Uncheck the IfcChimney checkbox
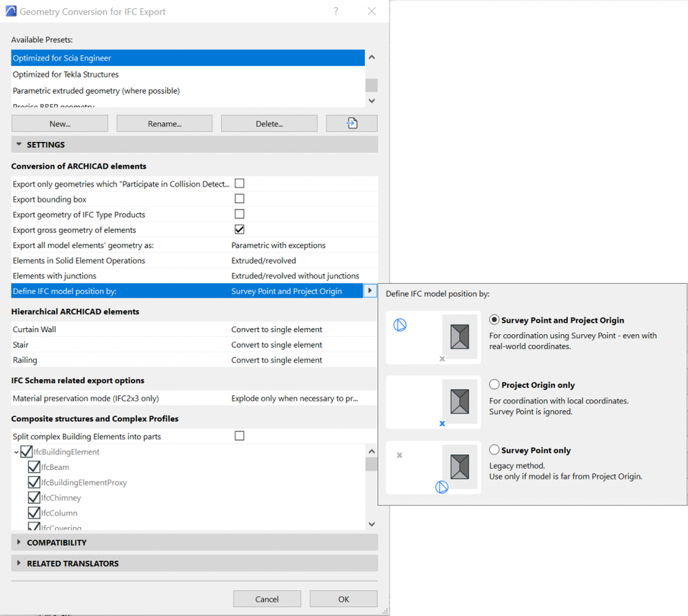 click(x=34, y=498)
